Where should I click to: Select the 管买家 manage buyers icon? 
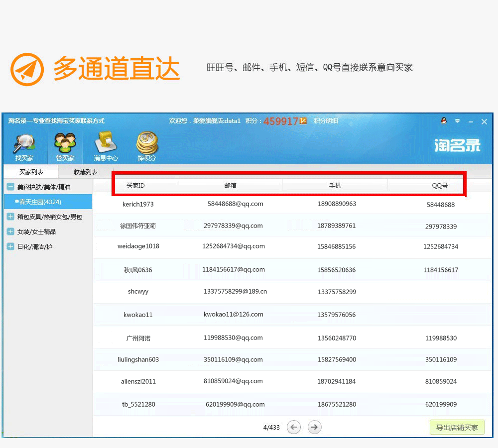(x=65, y=147)
